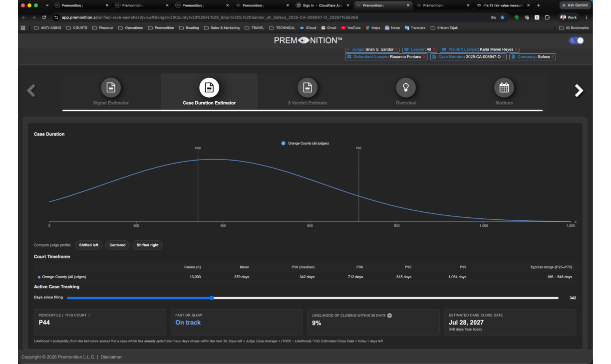Open the Motions calendar icon
The image size is (611, 364).
pyautogui.click(x=504, y=88)
